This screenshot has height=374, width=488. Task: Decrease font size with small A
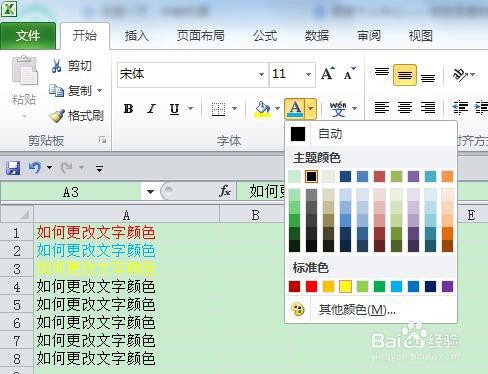[349, 74]
